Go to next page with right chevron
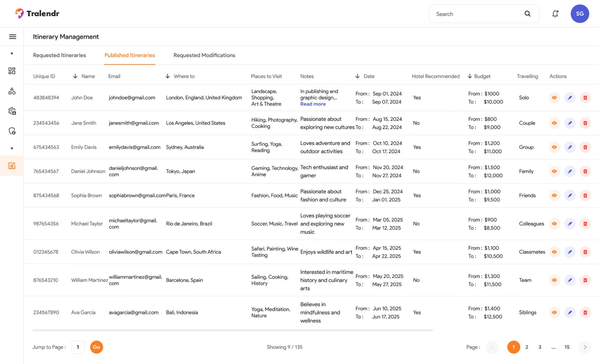This screenshot has height=364, width=599. (585, 347)
